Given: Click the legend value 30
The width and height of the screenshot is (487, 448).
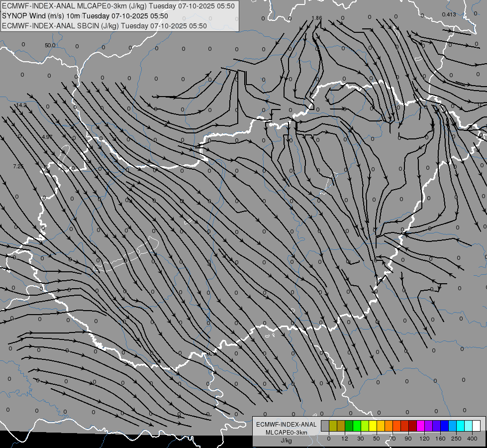Looking at the screenshot, I should tap(361, 439).
